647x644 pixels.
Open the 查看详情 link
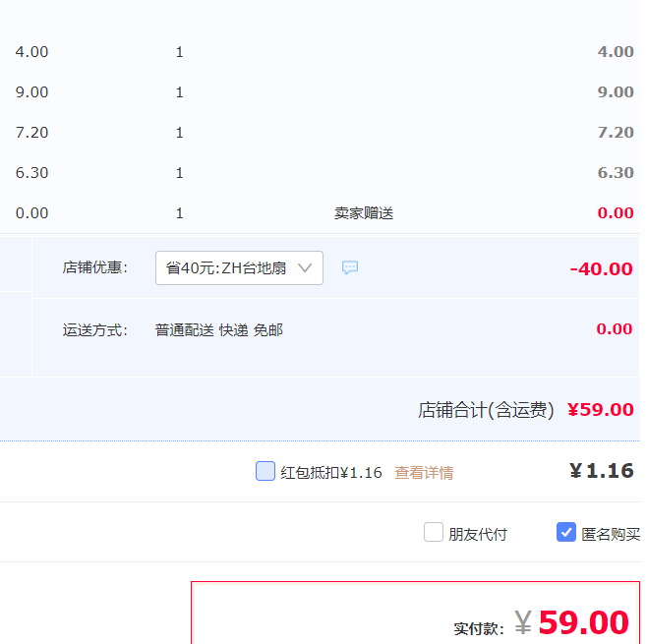coord(424,473)
